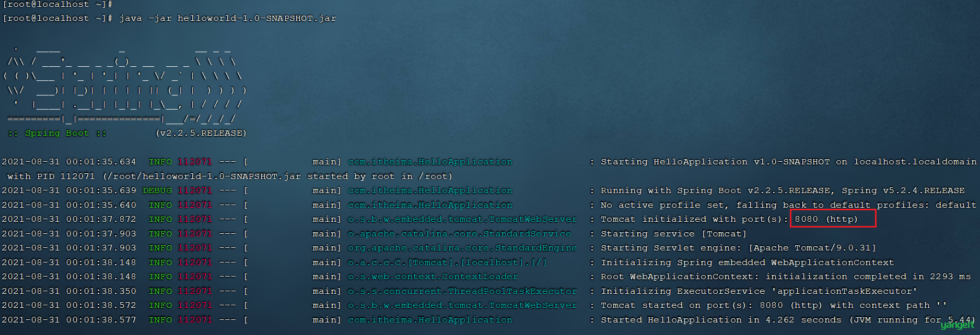The image size is (980, 335).
Task: Select logger "o.s.s.concurrent.ThreadPoolTaskExecutor"
Action: click(x=462, y=291)
